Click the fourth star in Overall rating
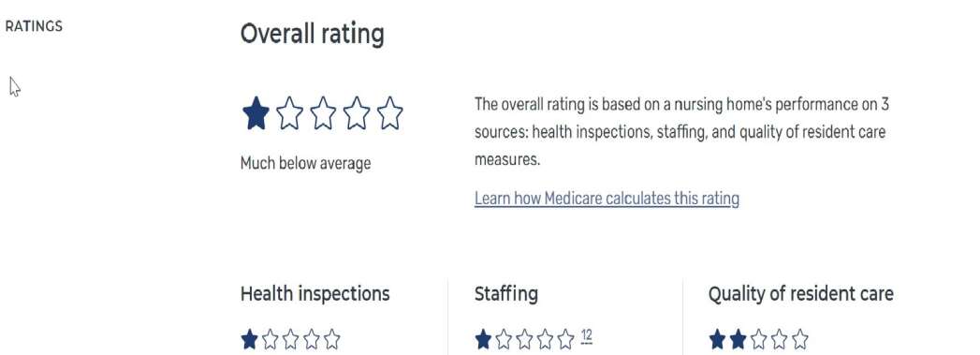980x355 pixels. point(357,113)
